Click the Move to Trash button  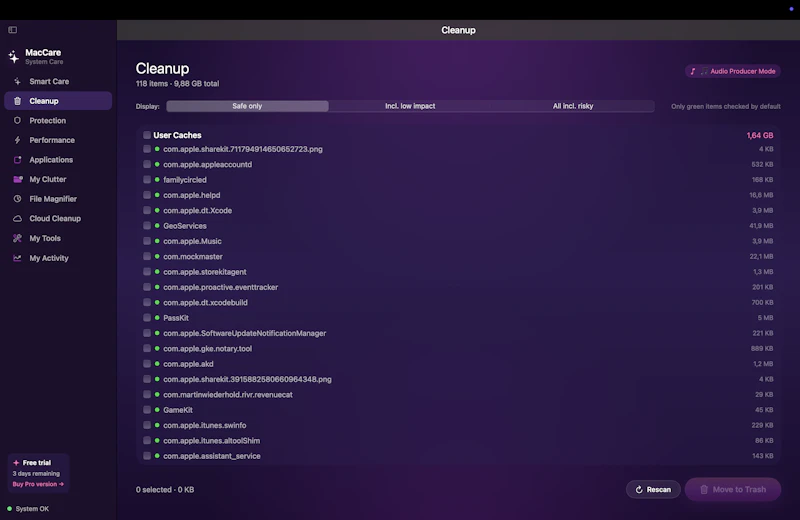coord(733,489)
